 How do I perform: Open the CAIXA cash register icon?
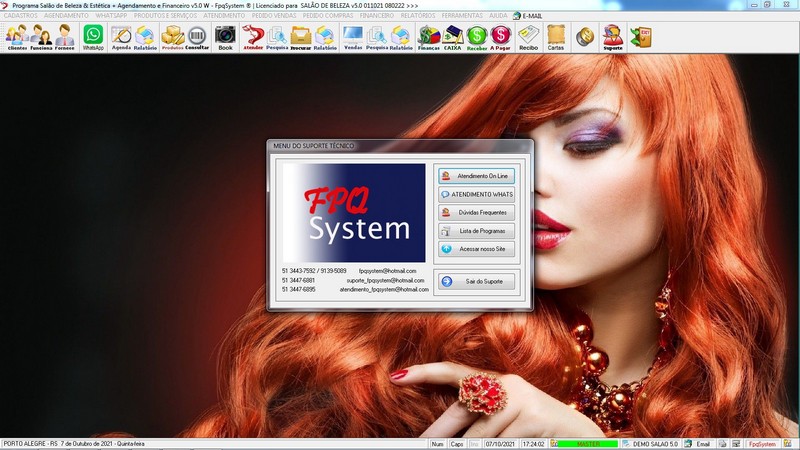click(452, 37)
